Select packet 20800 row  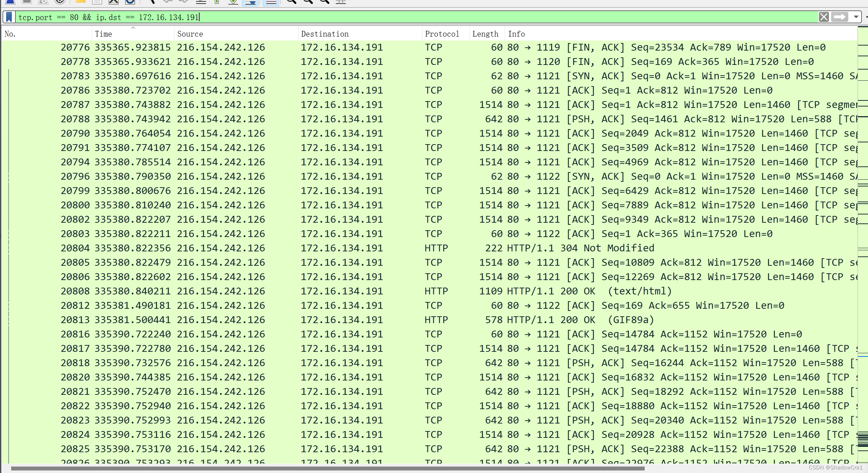(429, 205)
